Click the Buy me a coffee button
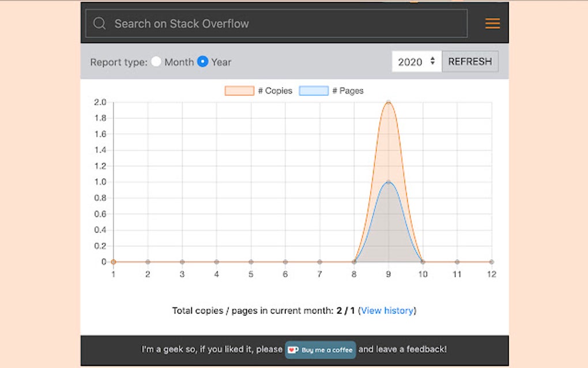Viewport: 588px width, 368px height. pyautogui.click(x=320, y=350)
